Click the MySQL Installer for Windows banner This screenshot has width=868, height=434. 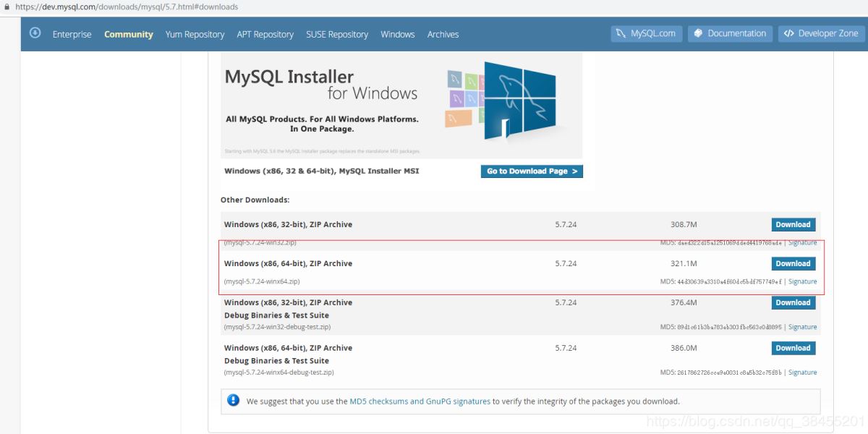coord(401,105)
